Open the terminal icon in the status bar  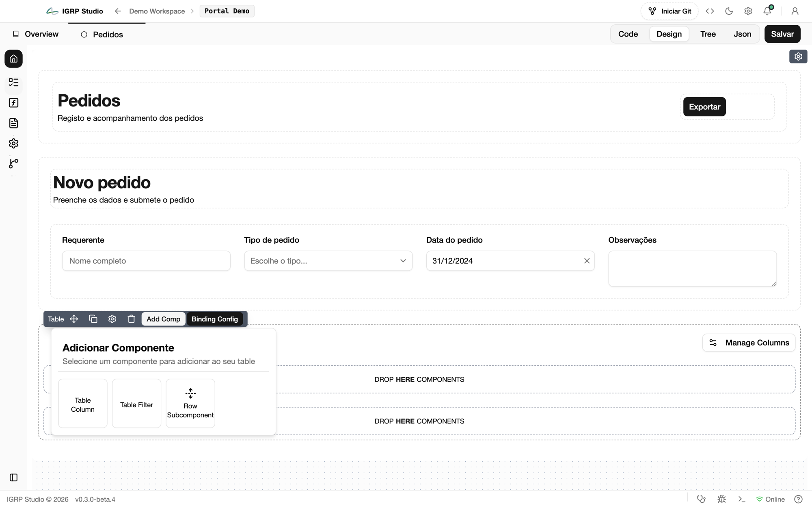coord(742,499)
